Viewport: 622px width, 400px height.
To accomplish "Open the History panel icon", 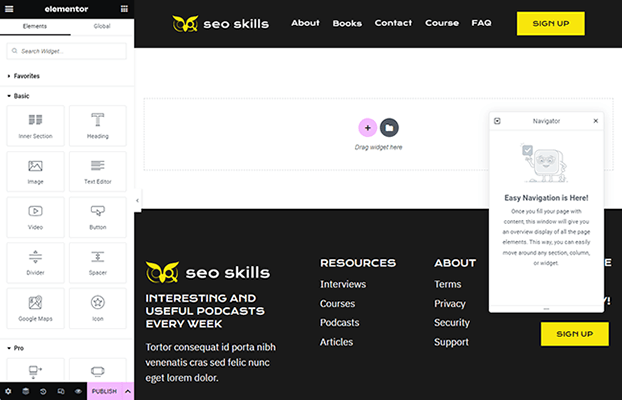I will (x=43, y=391).
